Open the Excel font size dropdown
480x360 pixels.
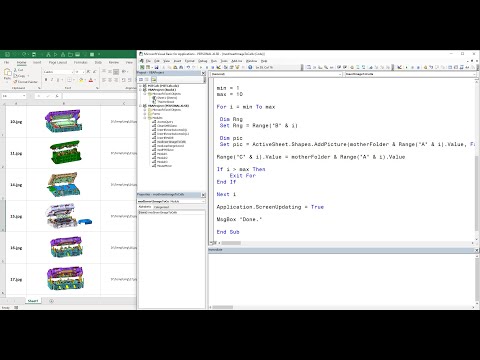point(83,72)
